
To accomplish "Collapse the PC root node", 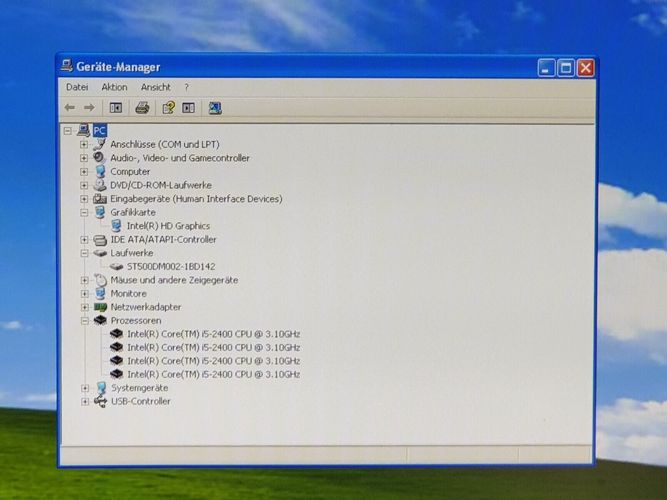I will pos(68,131).
